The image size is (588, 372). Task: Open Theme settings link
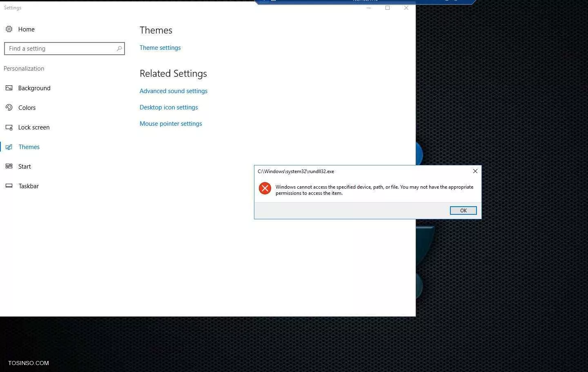point(160,48)
